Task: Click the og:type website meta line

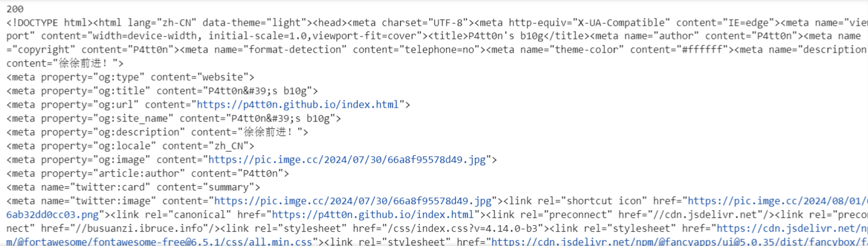Action: click(x=131, y=77)
